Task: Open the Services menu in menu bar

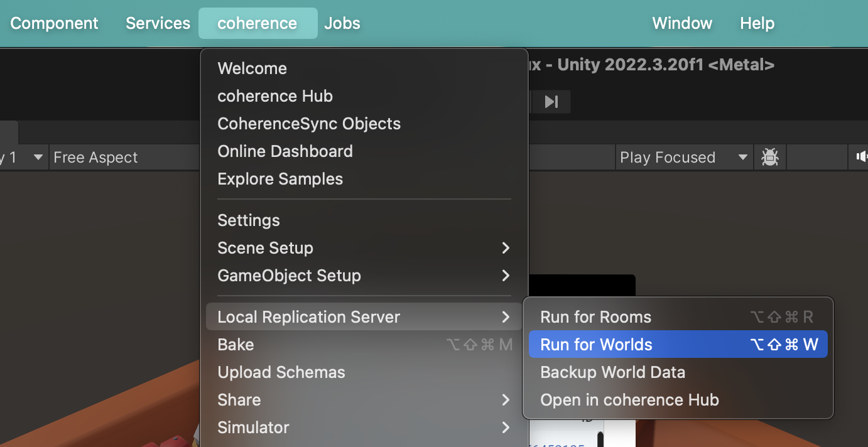Action: click(x=158, y=23)
